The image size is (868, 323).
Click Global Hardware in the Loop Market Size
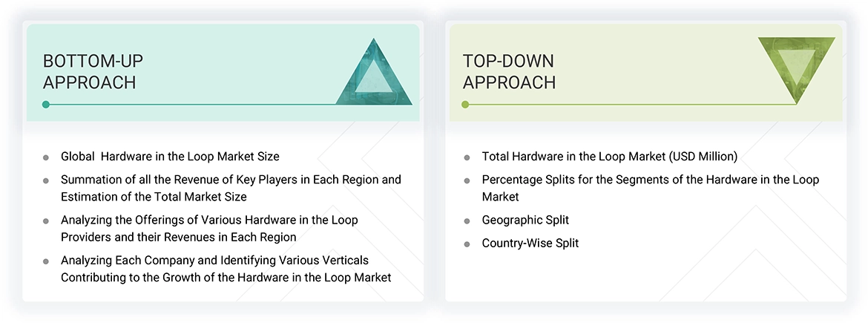tap(170, 157)
